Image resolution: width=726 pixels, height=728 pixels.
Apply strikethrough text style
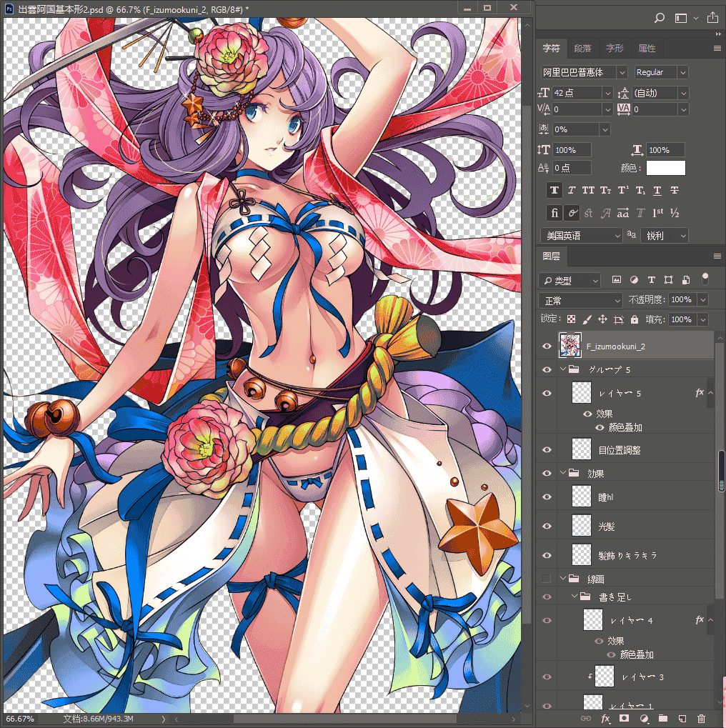tap(675, 190)
